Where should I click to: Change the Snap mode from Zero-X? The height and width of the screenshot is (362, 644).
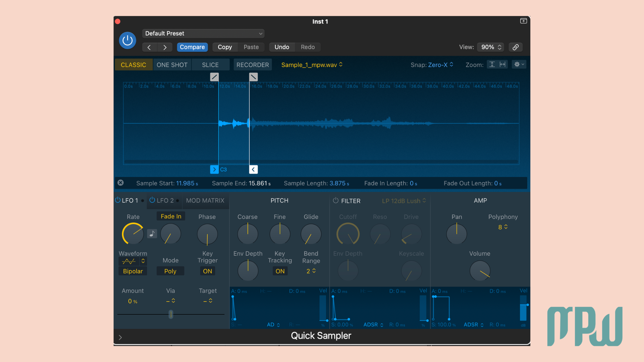click(439, 65)
